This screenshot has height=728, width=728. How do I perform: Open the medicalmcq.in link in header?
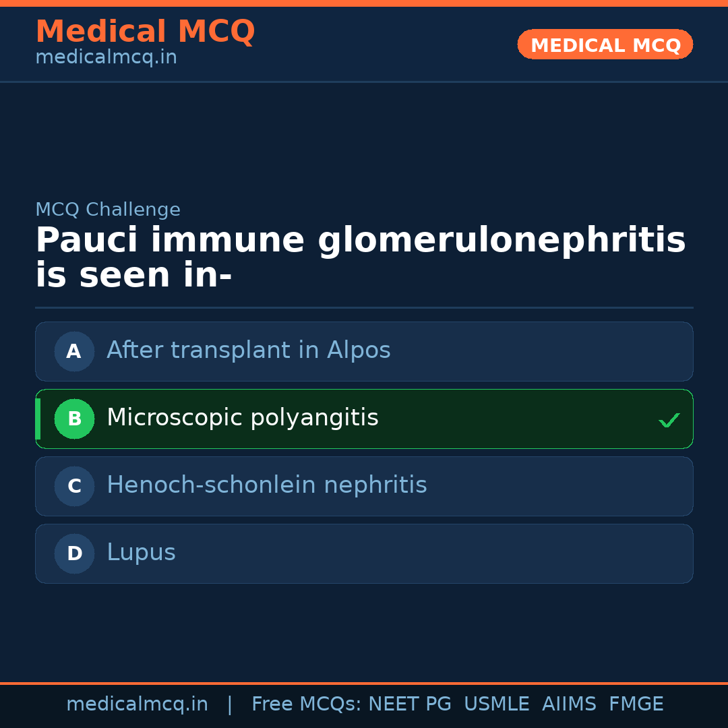[106, 58]
